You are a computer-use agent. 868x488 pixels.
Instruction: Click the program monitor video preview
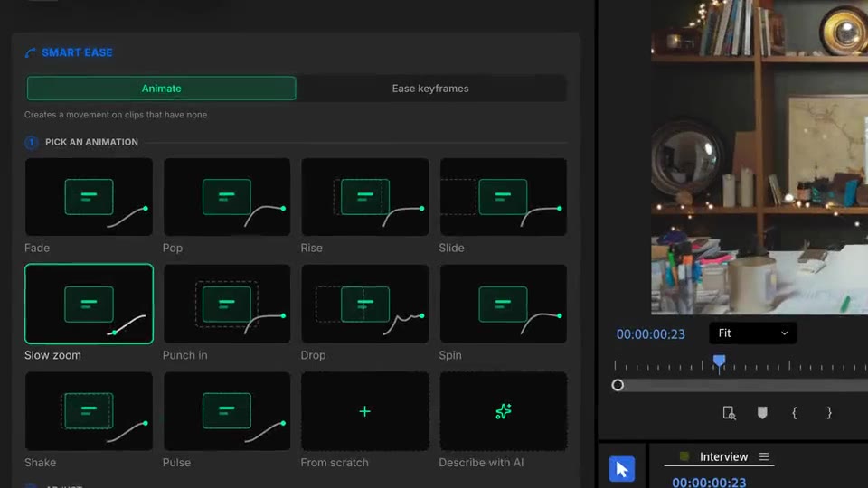pyautogui.click(x=759, y=157)
